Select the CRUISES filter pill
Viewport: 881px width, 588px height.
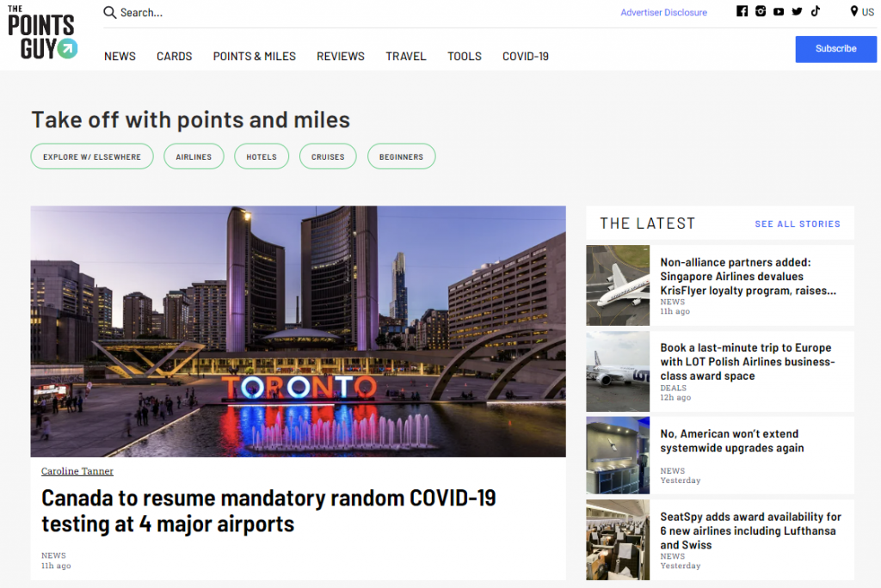[328, 156]
